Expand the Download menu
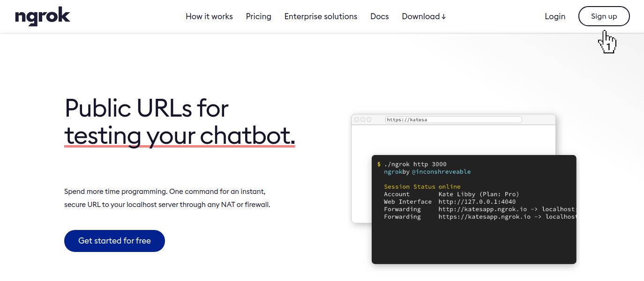The image size is (644, 281). click(420, 16)
